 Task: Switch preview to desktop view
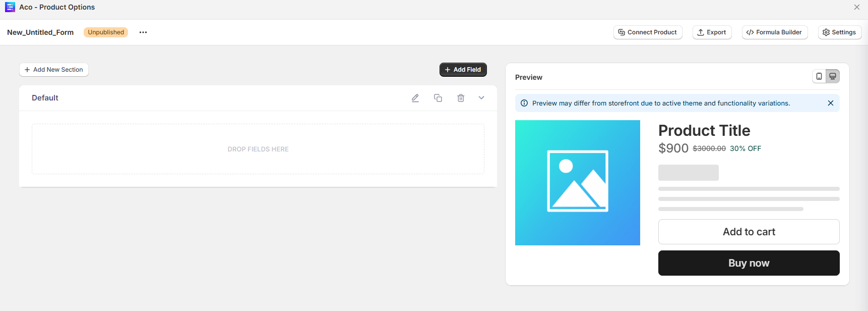click(833, 76)
